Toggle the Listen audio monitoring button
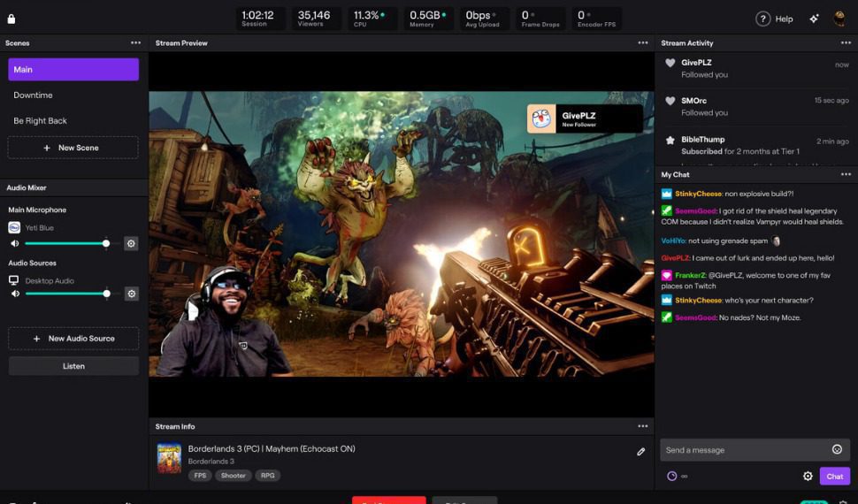The height and width of the screenshot is (504, 858). (x=73, y=366)
